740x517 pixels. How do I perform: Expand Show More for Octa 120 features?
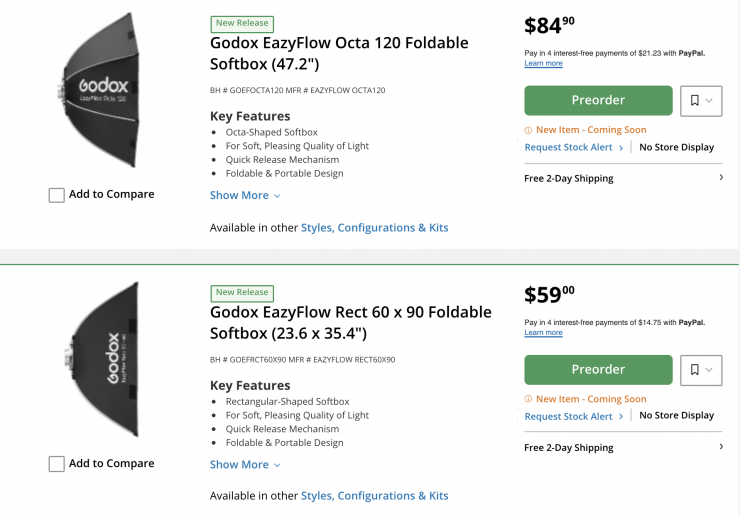245,195
